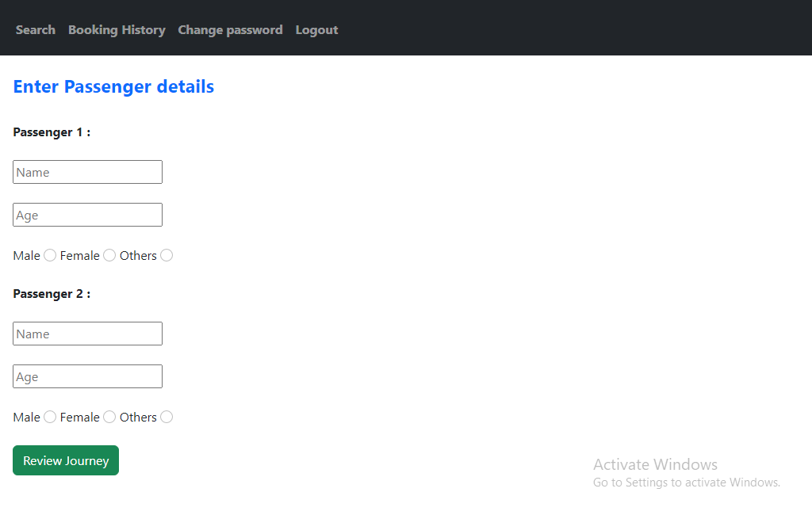Focus Passenger 1 Name field
This screenshot has width=812, height=515.
click(x=87, y=172)
